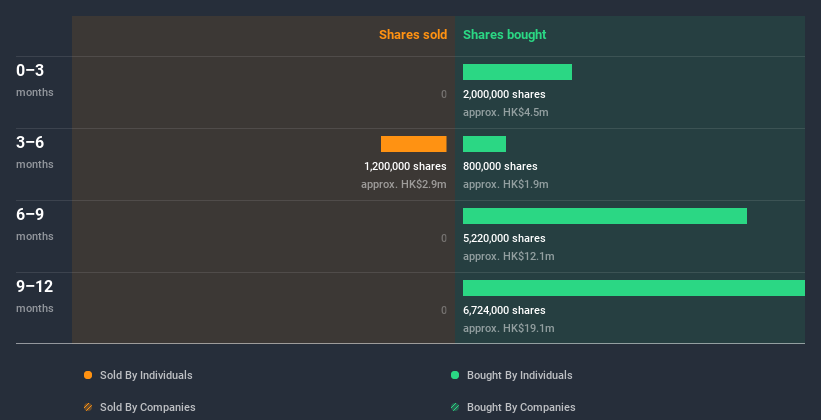This screenshot has width=821, height=420.
Task: Toggle the Bought By Individuals legend label
Action: [x=519, y=375]
